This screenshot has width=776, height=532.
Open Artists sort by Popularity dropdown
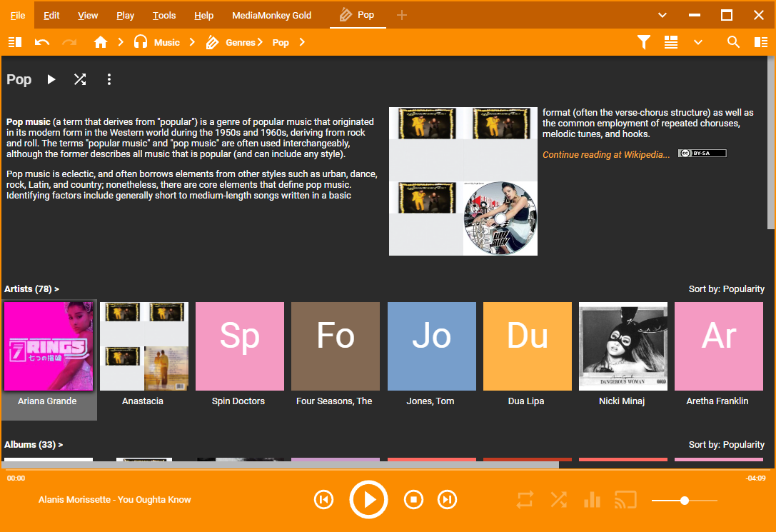[x=726, y=289]
